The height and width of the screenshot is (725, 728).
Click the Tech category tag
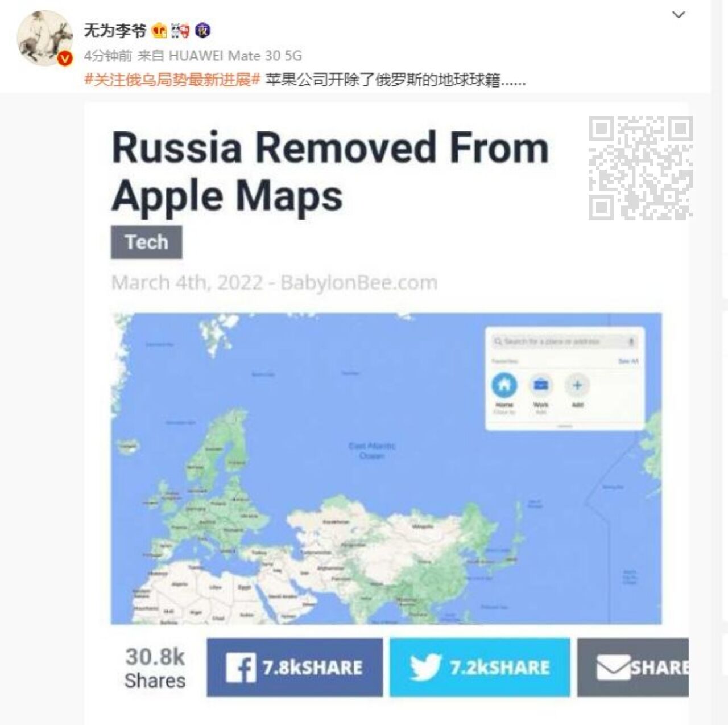coord(147,242)
